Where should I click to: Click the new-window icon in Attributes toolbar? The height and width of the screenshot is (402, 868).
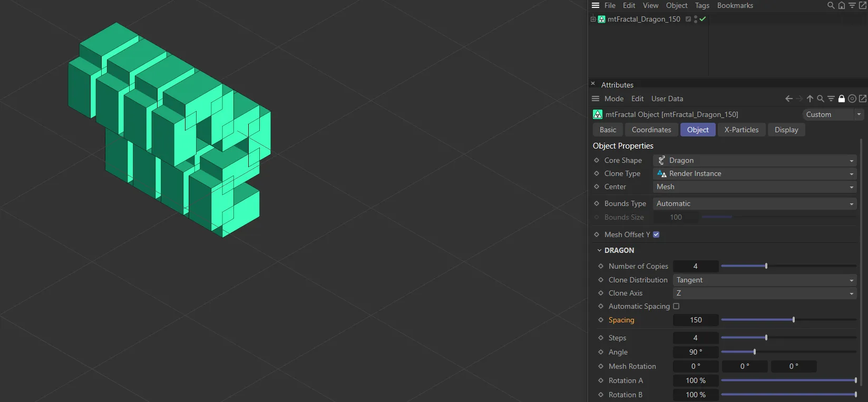(x=863, y=99)
